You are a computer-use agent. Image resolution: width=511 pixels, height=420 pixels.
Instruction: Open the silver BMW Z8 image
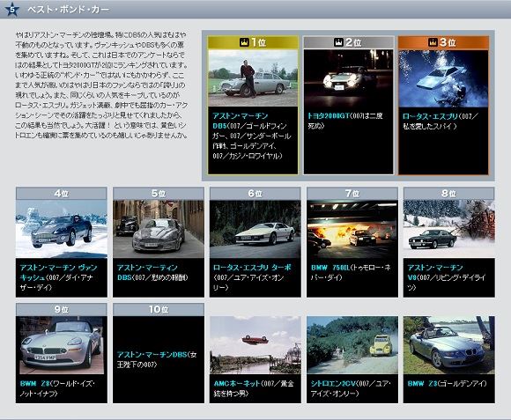click(62, 345)
